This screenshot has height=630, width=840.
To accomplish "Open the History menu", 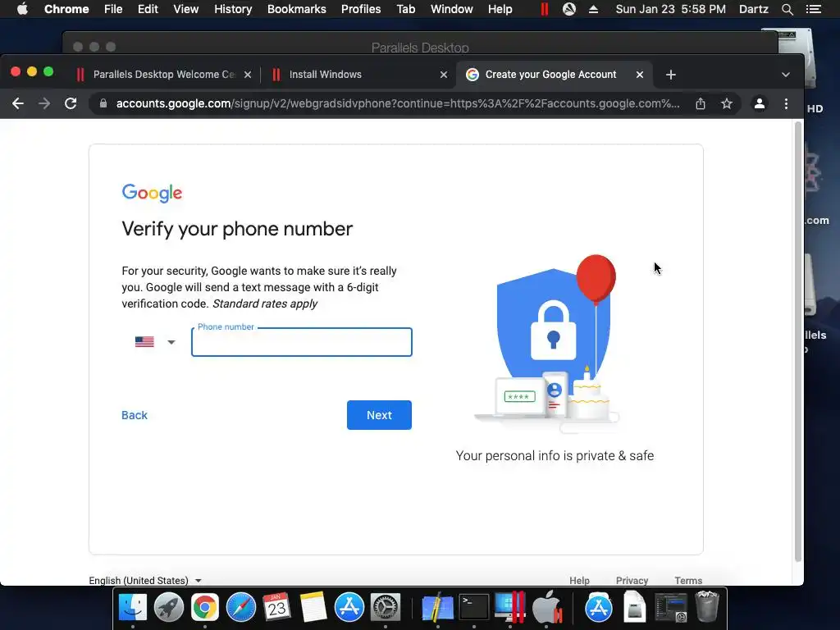I will point(233,9).
